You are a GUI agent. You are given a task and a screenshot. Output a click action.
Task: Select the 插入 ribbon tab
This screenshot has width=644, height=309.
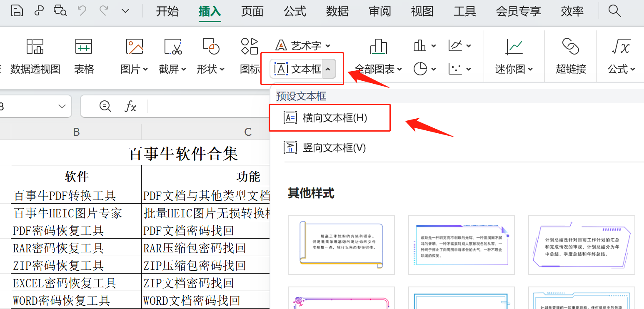pos(210,11)
